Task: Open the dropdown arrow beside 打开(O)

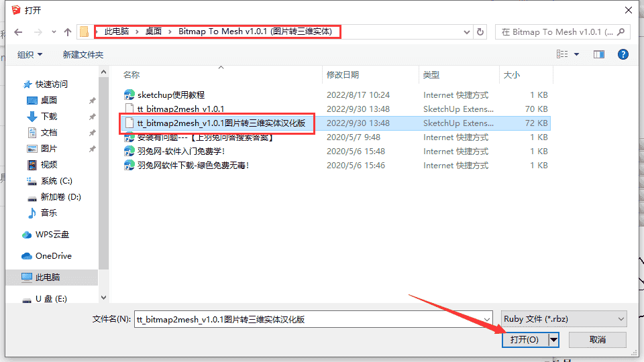Action: [x=553, y=340]
